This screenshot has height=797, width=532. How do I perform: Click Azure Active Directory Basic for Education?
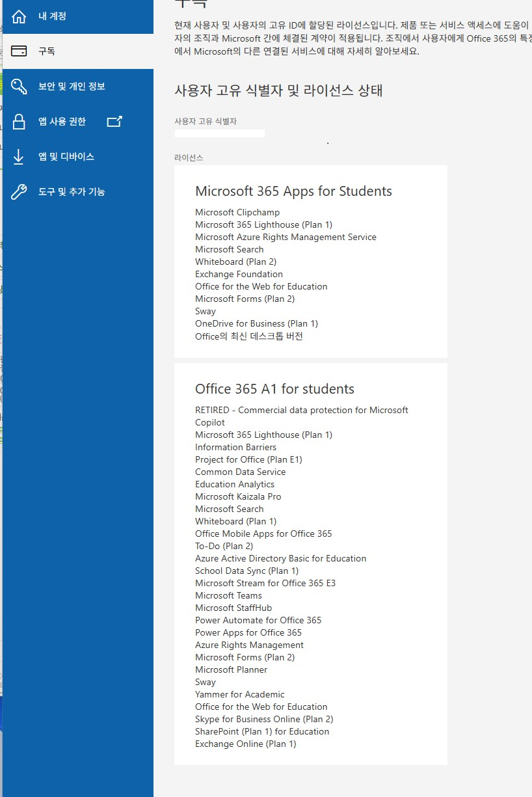click(x=280, y=558)
